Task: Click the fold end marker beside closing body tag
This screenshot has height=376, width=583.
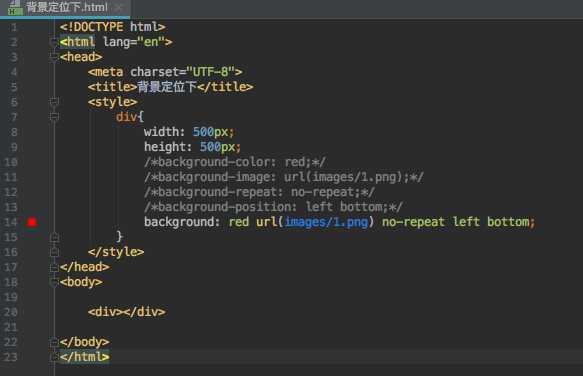Action: click(54, 342)
